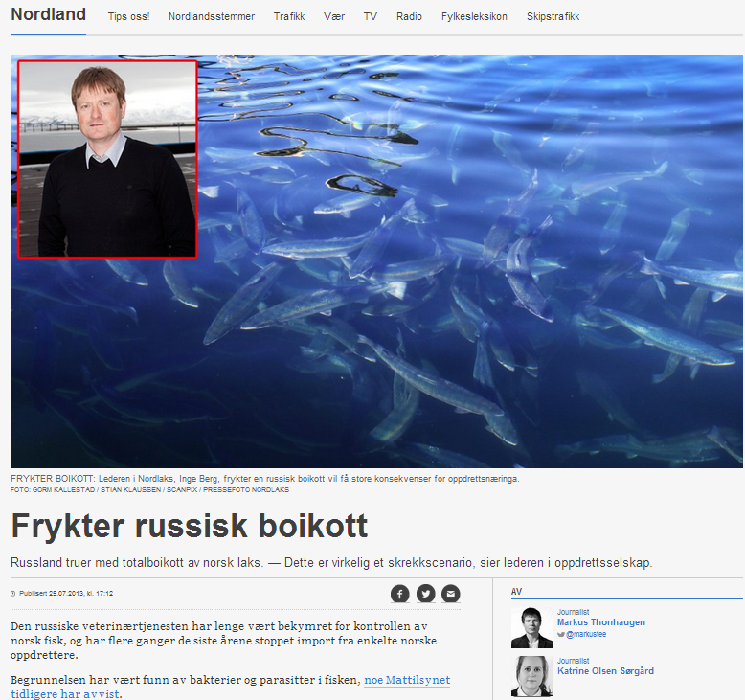Share article by email envelope icon

(451, 594)
